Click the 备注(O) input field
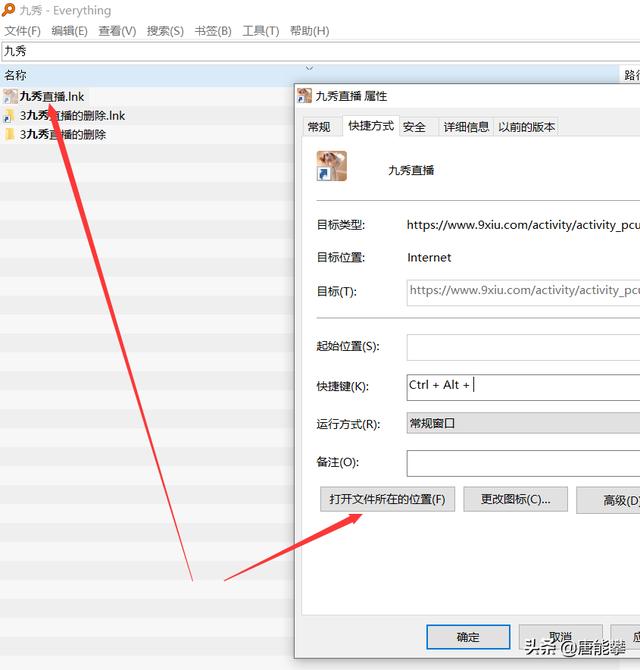 pyautogui.click(x=523, y=463)
